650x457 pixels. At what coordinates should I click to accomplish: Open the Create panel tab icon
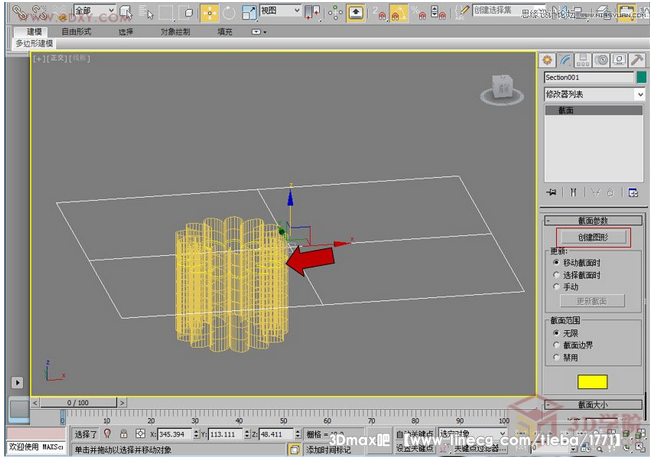[x=547, y=60]
